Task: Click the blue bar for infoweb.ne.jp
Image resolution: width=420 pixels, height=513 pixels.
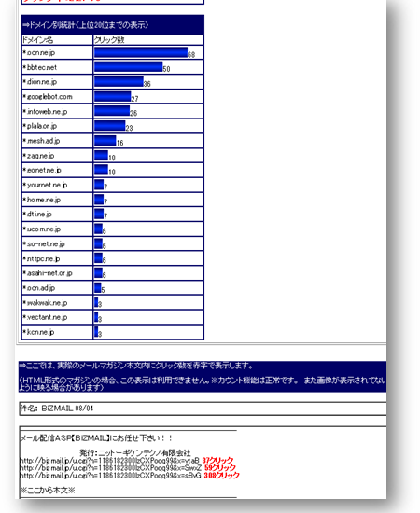Action: [112, 111]
